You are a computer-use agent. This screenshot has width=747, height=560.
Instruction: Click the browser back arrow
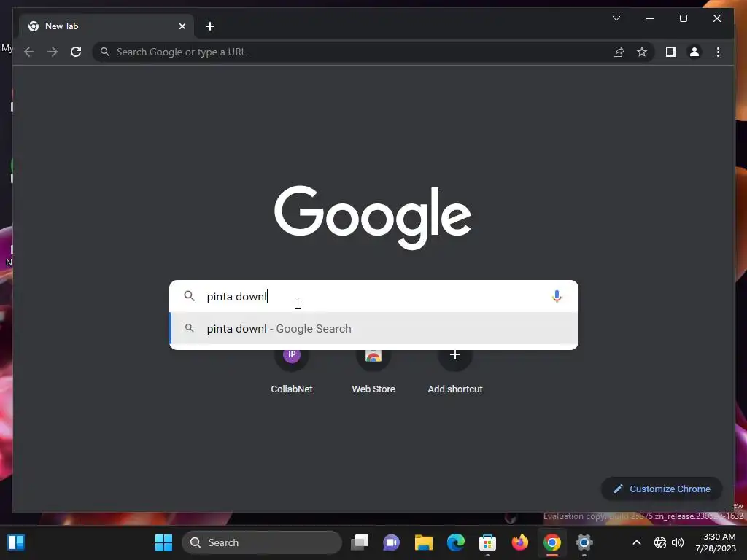(29, 52)
